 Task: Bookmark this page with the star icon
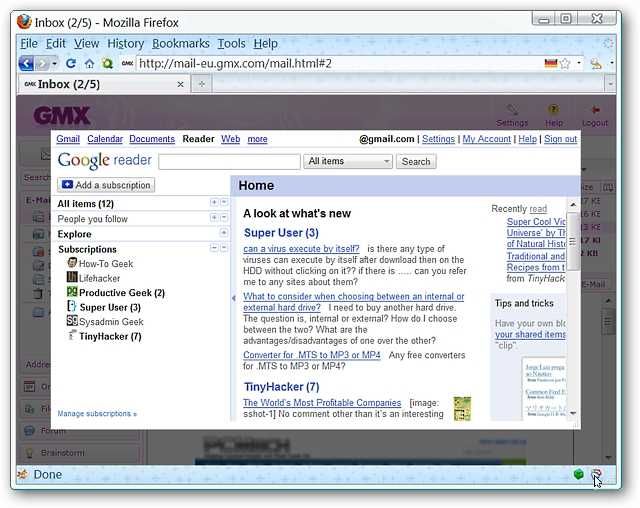click(565, 64)
